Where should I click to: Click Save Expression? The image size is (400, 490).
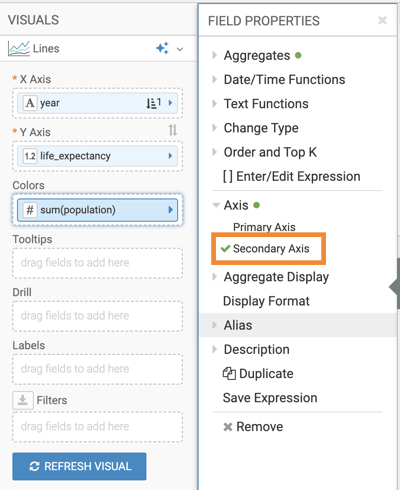tap(270, 398)
